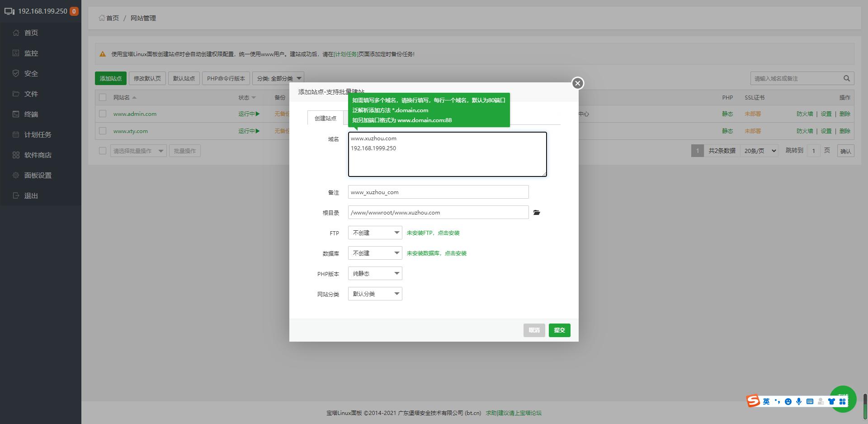Click 未安装FTP，点击安装 link
The height and width of the screenshot is (424, 868).
pyautogui.click(x=433, y=233)
